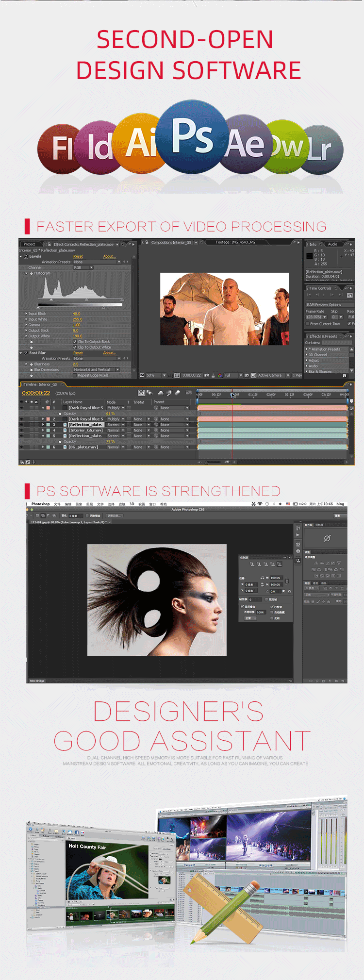Open the 3D menu in Photoshop
This screenshot has width=364, height=980.
pyautogui.click(x=132, y=504)
